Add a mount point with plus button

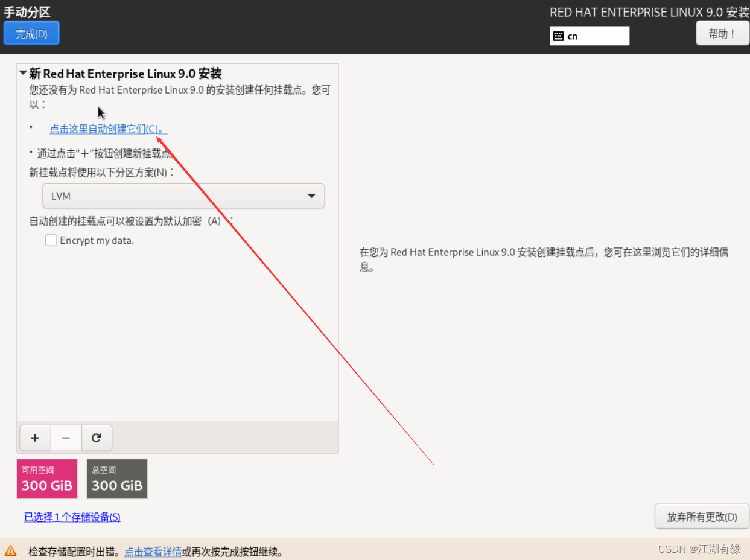(x=35, y=438)
